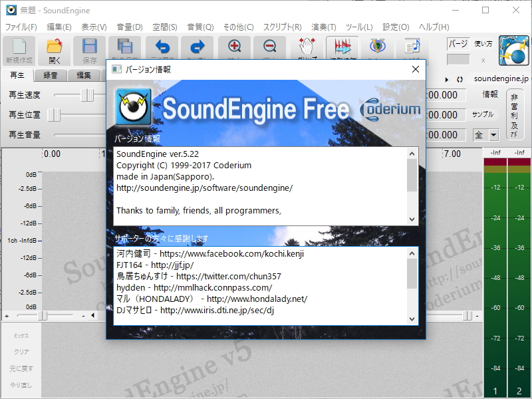Toggle the waveform tracking toolbar icon
Image resolution: width=532 pixels, height=399 pixels.
pyautogui.click(x=342, y=47)
